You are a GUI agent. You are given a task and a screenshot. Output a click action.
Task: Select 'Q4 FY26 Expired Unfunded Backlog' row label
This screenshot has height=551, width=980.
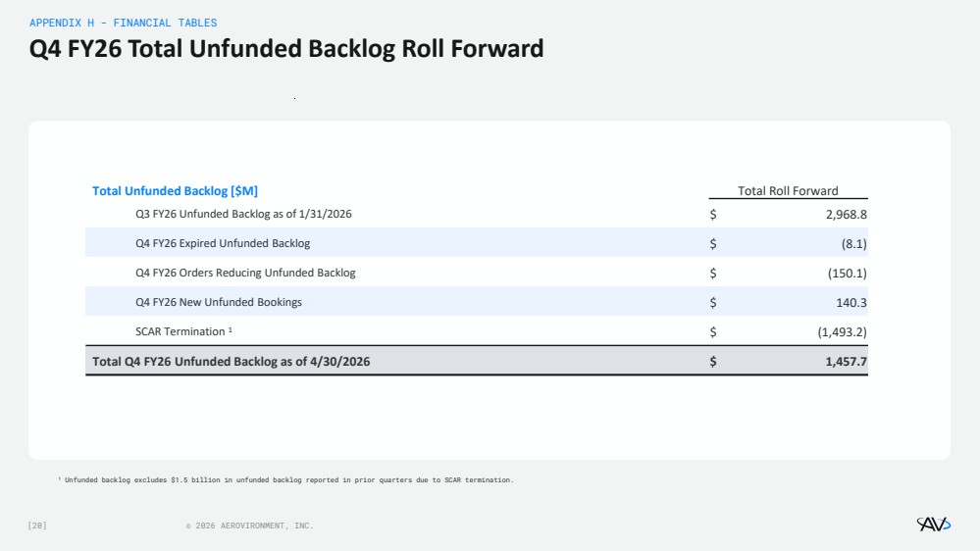(223, 243)
